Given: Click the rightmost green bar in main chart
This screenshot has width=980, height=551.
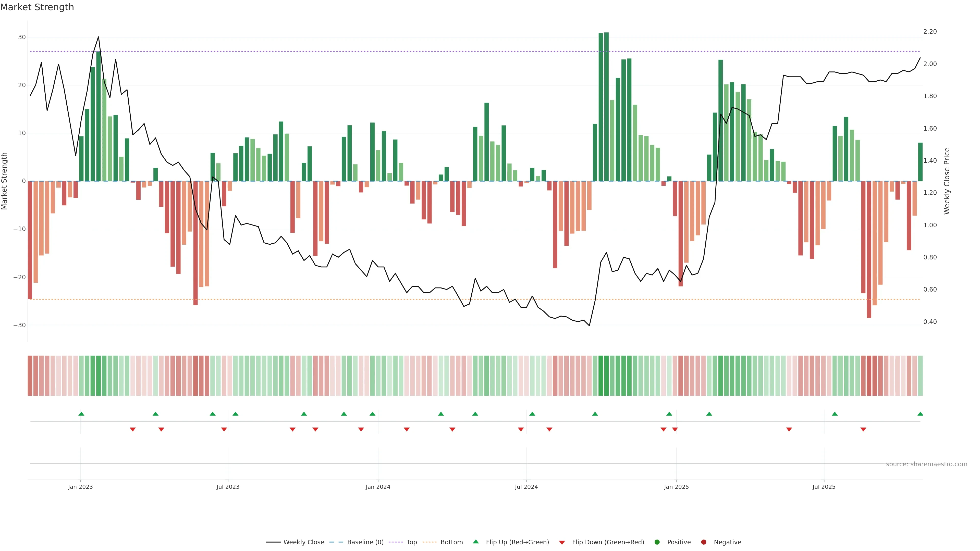Looking at the screenshot, I should pyautogui.click(x=920, y=162).
